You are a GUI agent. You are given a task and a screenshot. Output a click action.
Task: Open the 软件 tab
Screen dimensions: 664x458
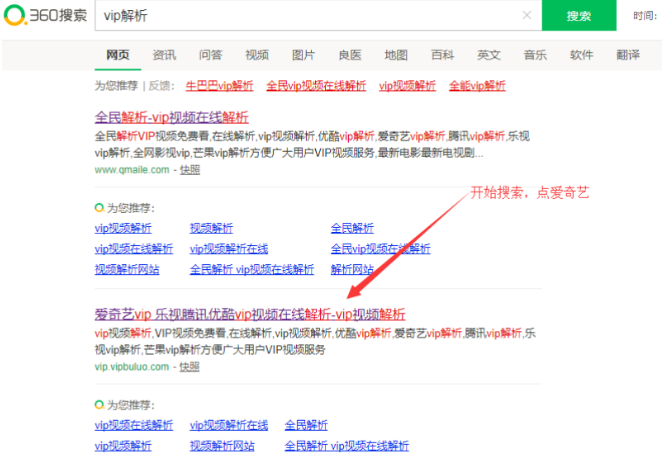click(581, 55)
